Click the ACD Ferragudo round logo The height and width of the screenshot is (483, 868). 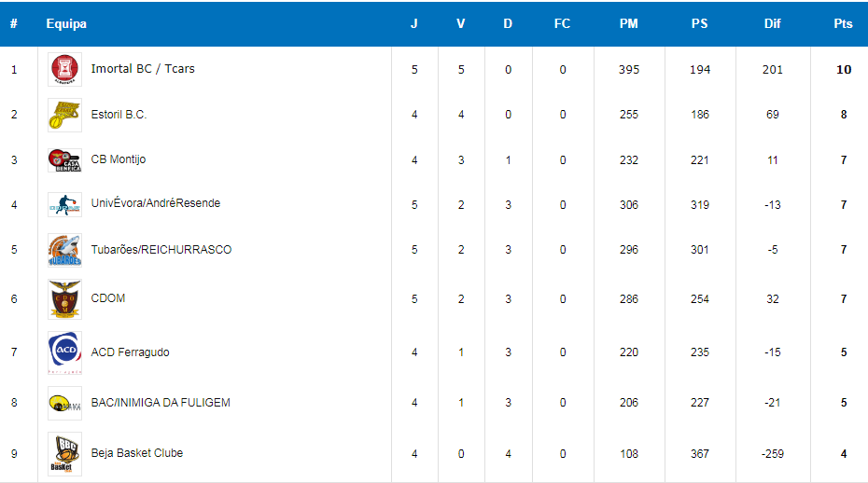[64, 352]
